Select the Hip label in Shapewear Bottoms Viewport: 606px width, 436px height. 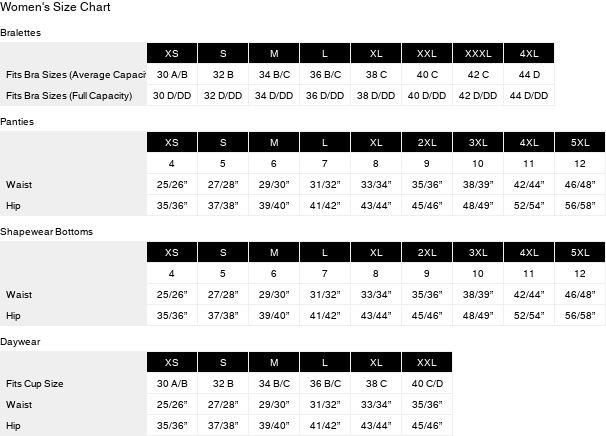point(13,315)
